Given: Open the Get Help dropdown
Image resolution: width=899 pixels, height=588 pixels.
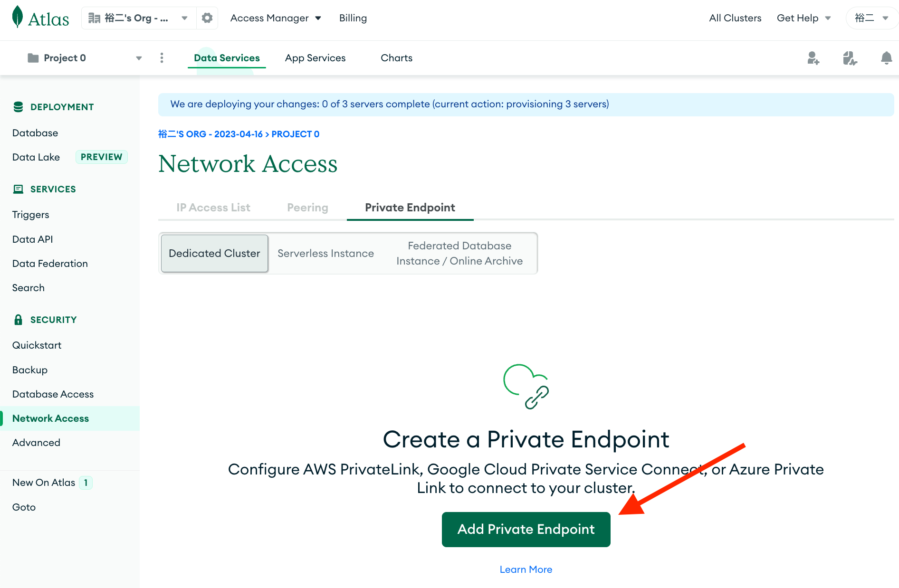Looking at the screenshot, I should (x=804, y=18).
